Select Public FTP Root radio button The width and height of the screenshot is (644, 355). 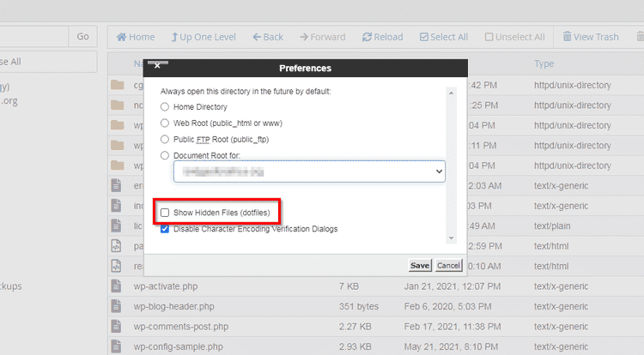[x=165, y=138]
